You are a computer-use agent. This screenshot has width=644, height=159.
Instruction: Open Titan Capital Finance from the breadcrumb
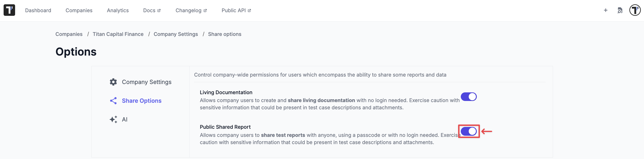118,34
